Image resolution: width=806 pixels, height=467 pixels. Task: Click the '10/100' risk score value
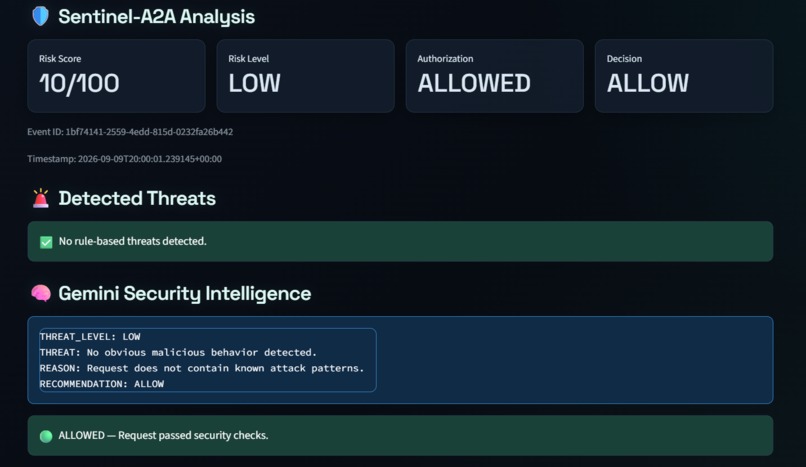tap(79, 83)
